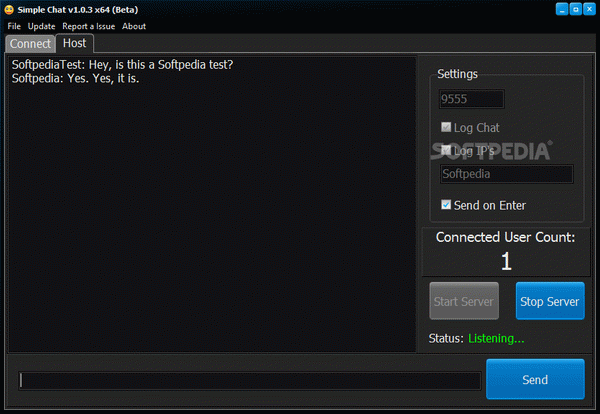Send the chat message with Send button
The width and height of the screenshot is (600, 414).
(535, 379)
